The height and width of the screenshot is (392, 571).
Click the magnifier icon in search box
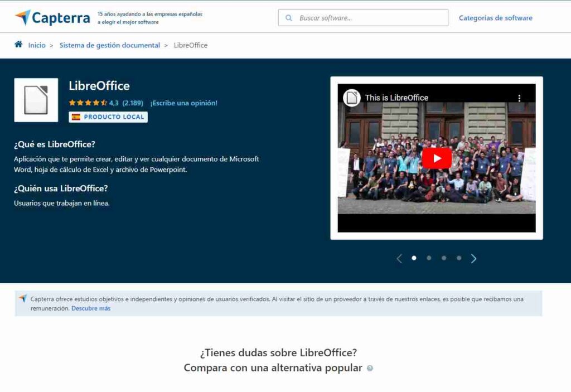(x=289, y=18)
